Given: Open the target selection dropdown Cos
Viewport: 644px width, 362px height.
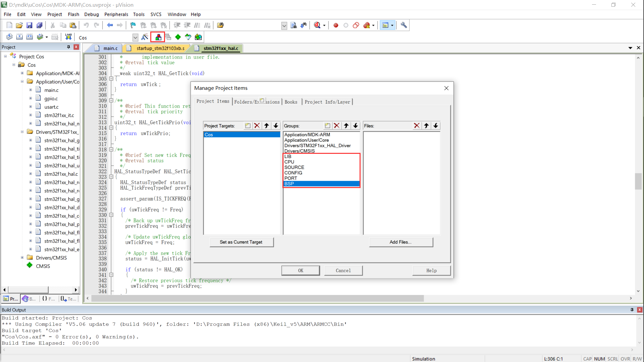Looking at the screenshot, I should [x=135, y=38].
